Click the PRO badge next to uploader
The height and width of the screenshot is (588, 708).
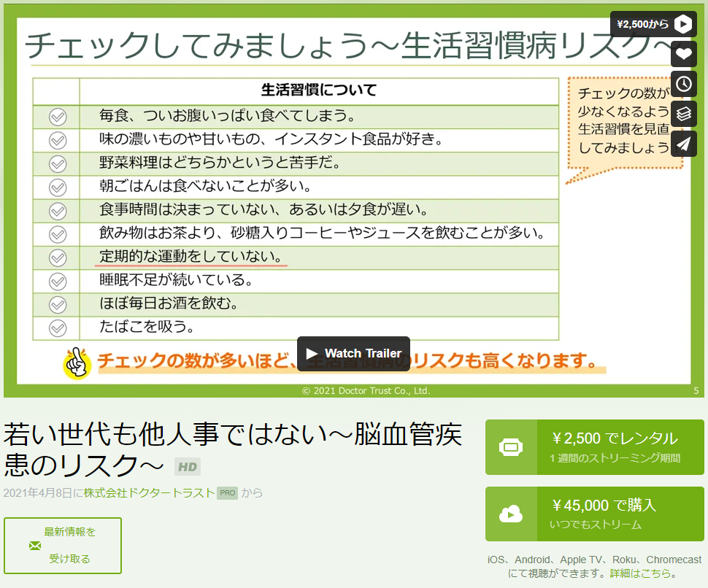[228, 493]
